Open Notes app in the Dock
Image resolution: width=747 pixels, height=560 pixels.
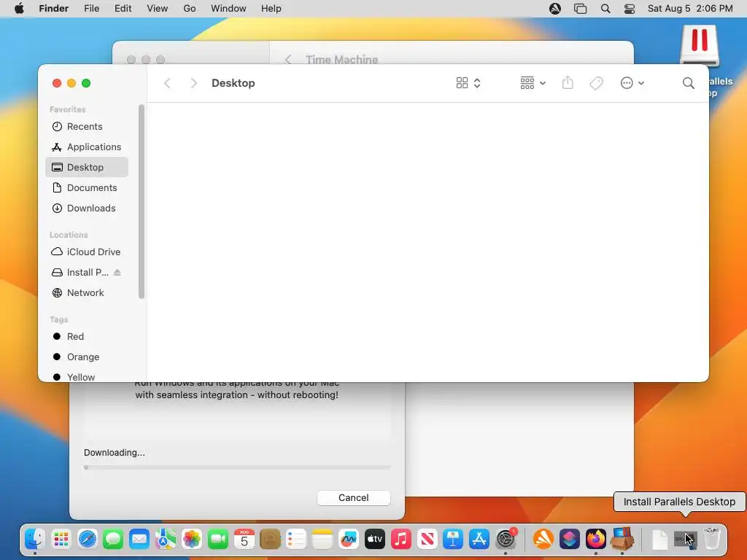(x=322, y=539)
